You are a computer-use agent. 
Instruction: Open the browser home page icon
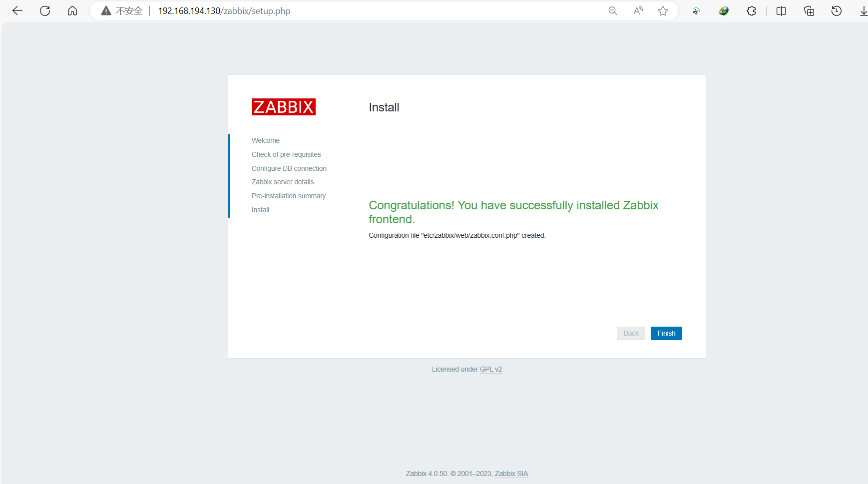pyautogui.click(x=72, y=11)
